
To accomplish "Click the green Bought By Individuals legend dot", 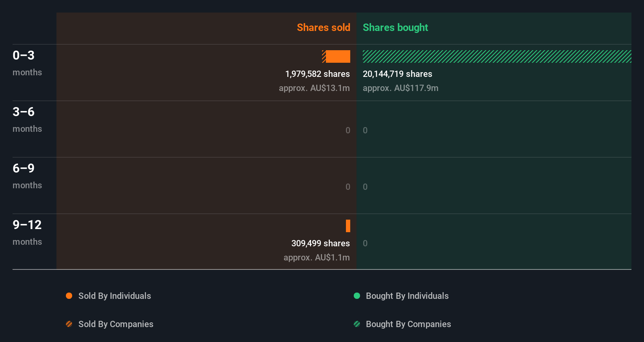I will [x=357, y=296].
